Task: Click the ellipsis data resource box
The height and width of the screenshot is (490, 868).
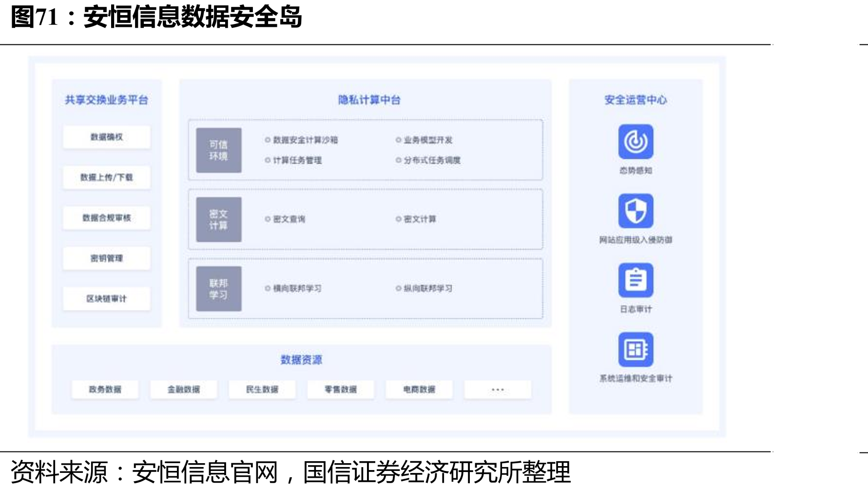Action: click(498, 390)
